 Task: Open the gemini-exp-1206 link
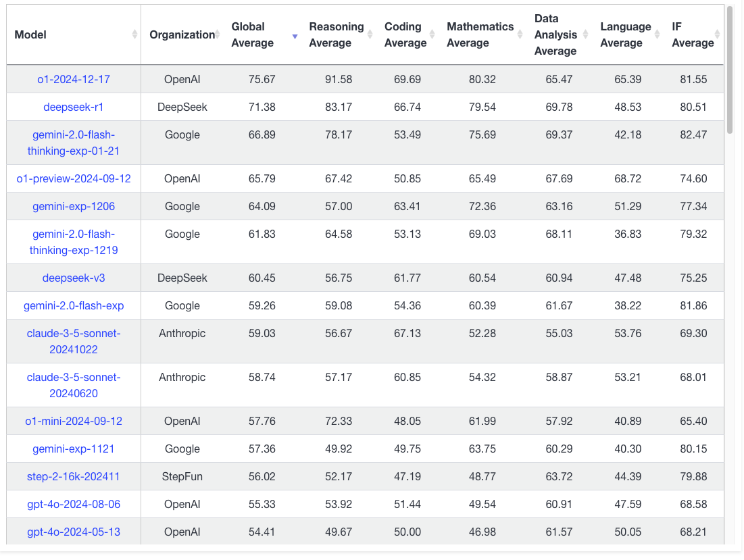[x=74, y=206]
